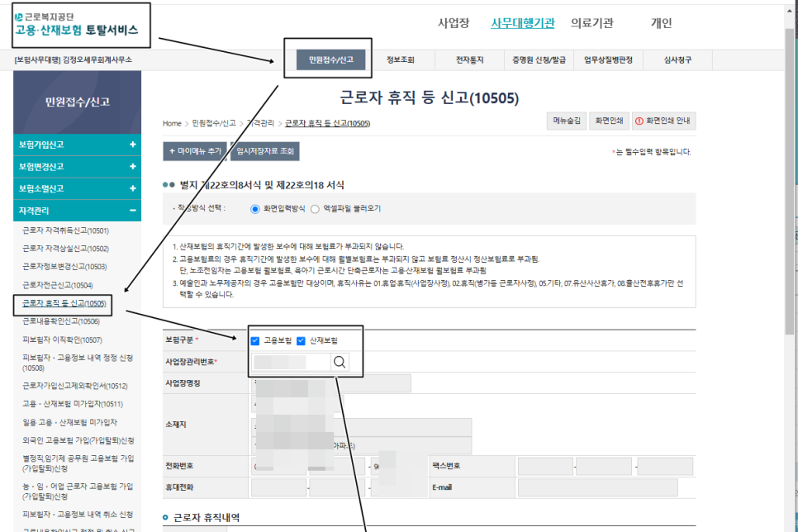Click the plus icon on 마이메뉴 추가

(x=171, y=151)
